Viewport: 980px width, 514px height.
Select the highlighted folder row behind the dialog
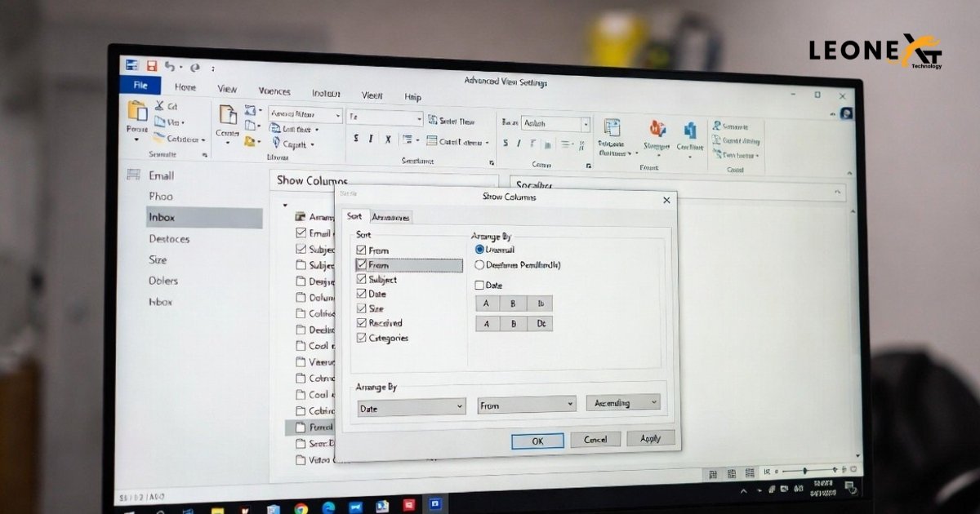[x=310, y=427]
